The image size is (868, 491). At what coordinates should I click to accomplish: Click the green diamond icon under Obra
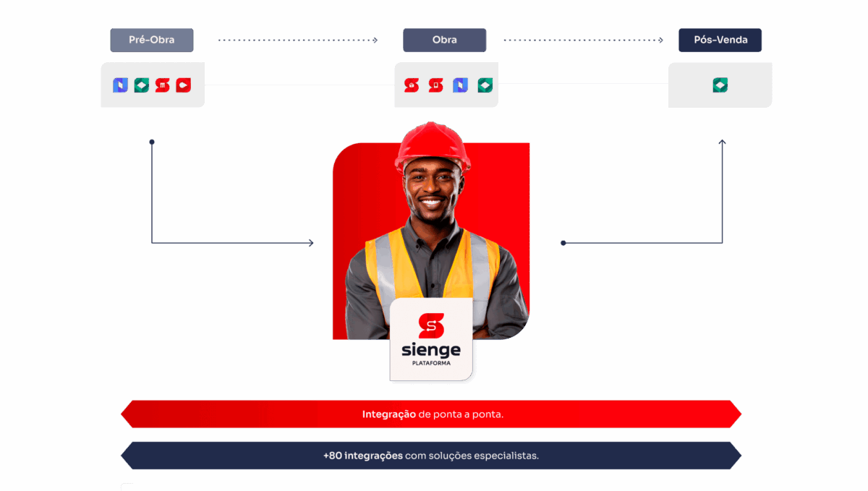click(x=484, y=85)
